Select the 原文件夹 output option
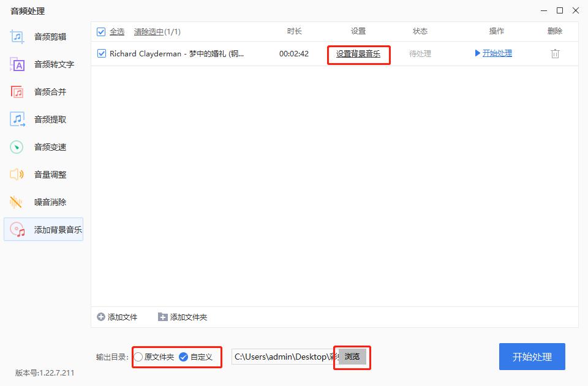Screen dimensions: 588x386 [x=138, y=357]
